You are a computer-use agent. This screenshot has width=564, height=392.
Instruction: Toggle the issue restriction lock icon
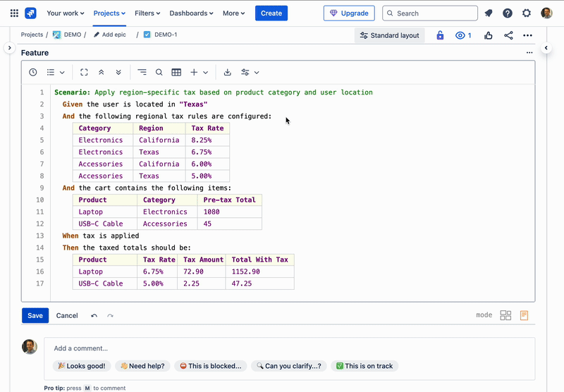coord(440,35)
